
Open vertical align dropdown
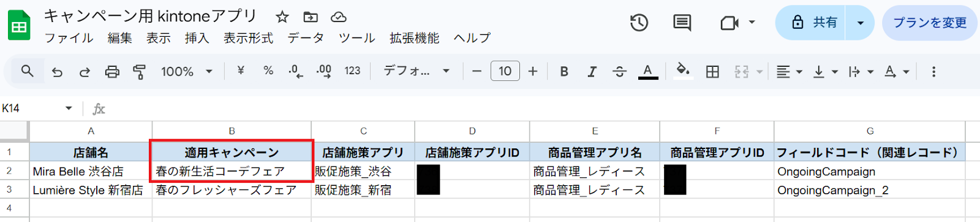point(824,72)
